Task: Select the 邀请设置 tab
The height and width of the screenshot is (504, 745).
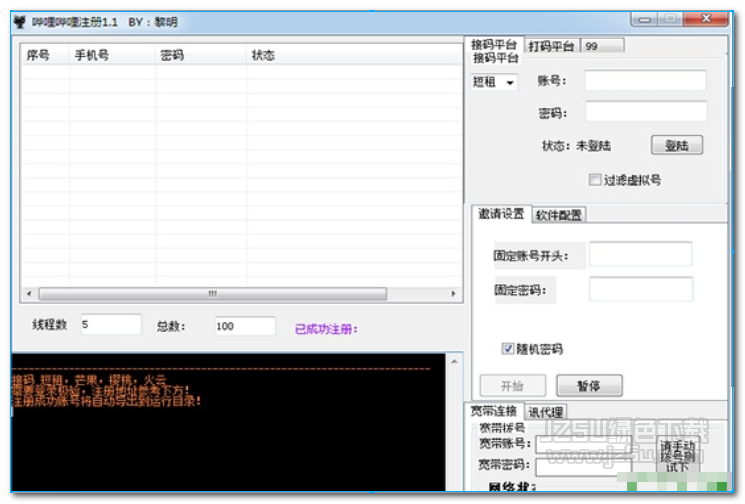Action: point(501,214)
